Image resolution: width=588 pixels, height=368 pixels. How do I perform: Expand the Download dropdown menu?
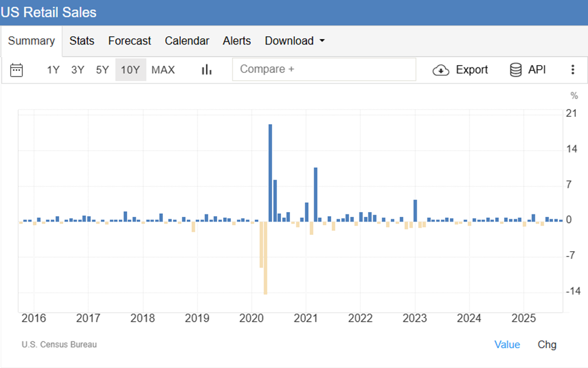click(x=295, y=41)
